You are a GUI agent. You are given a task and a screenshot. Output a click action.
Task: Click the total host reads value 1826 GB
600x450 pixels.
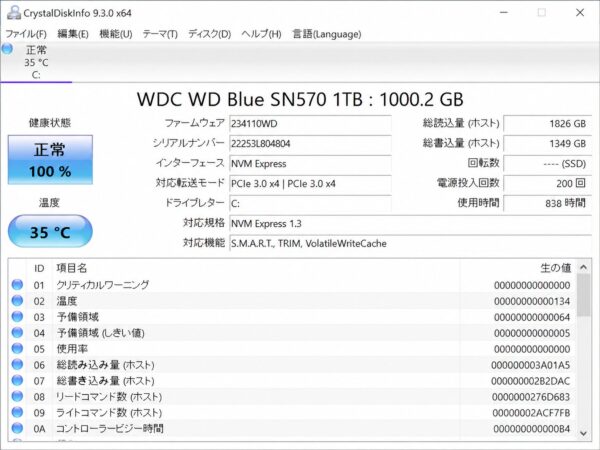coord(548,124)
